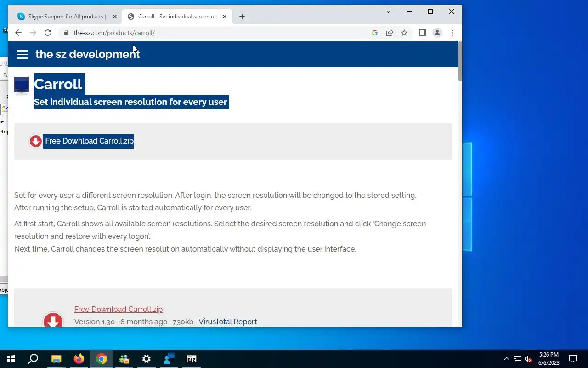
Task: Click the Carroll heading text
Action: pos(58,84)
